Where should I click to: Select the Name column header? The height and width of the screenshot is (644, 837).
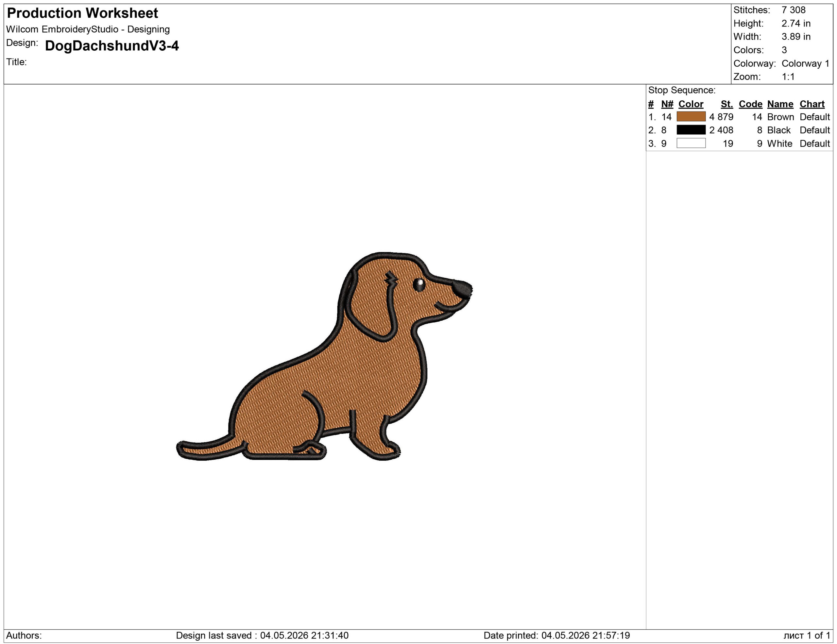tap(780, 104)
